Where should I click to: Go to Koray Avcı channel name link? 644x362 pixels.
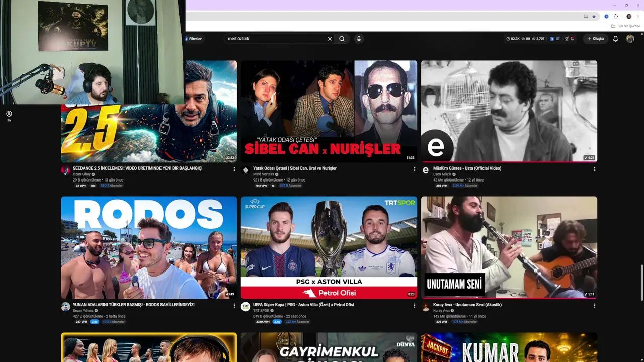[442, 311]
